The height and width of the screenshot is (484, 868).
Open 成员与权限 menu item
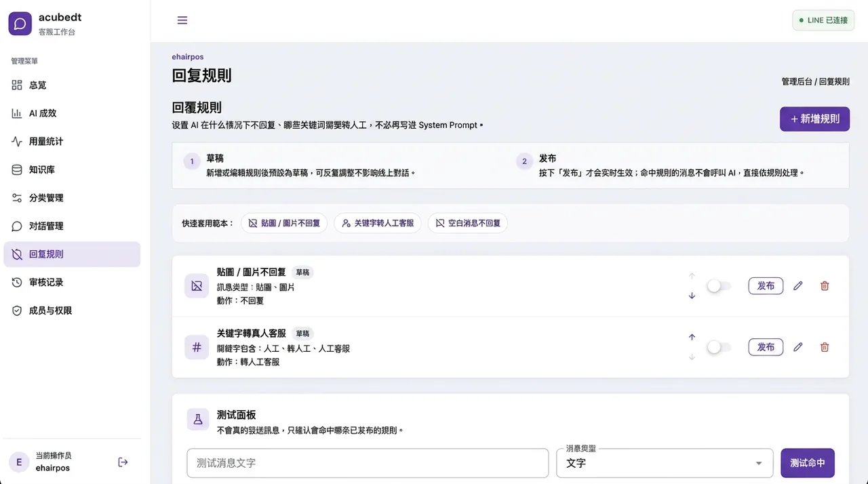[72, 310]
